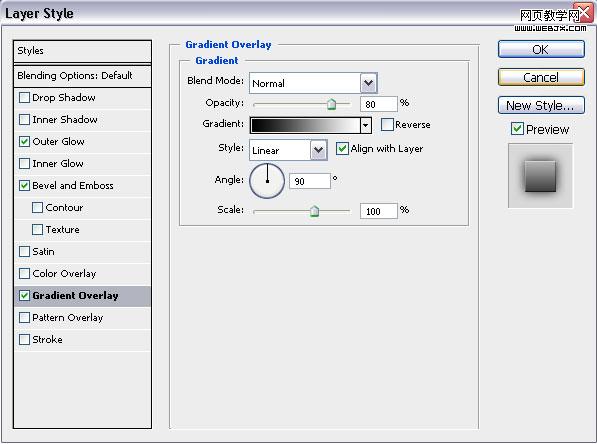This screenshot has width=597, height=444.
Task: Click the Scale value field showing 100
Action: click(x=378, y=211)
